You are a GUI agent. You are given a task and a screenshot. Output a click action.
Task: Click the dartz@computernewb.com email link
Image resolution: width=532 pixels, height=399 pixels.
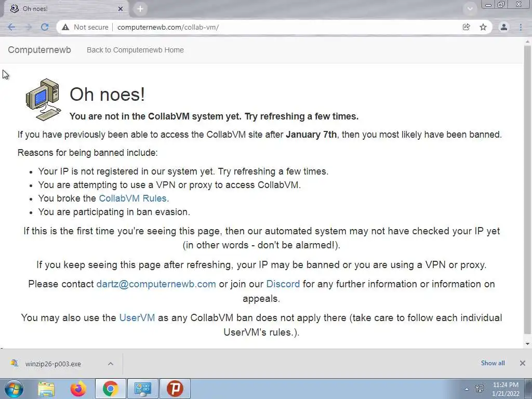(x=156, y=284)
